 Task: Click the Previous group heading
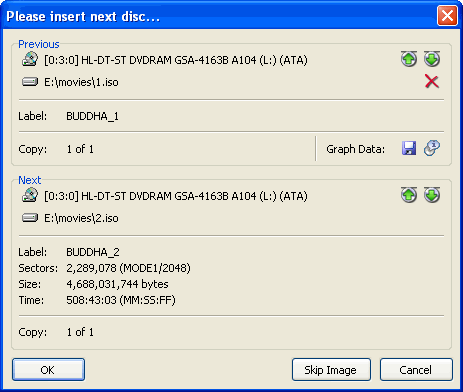[x=39, y=44]
